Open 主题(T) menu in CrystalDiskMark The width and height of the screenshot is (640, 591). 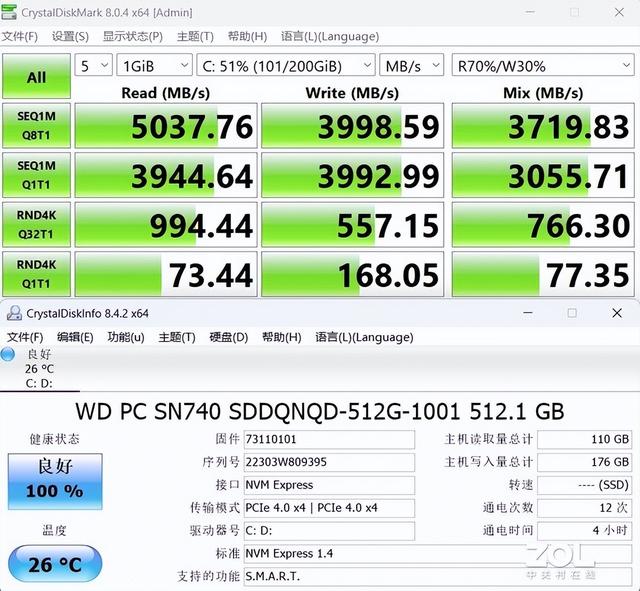(x=195, y=36)
